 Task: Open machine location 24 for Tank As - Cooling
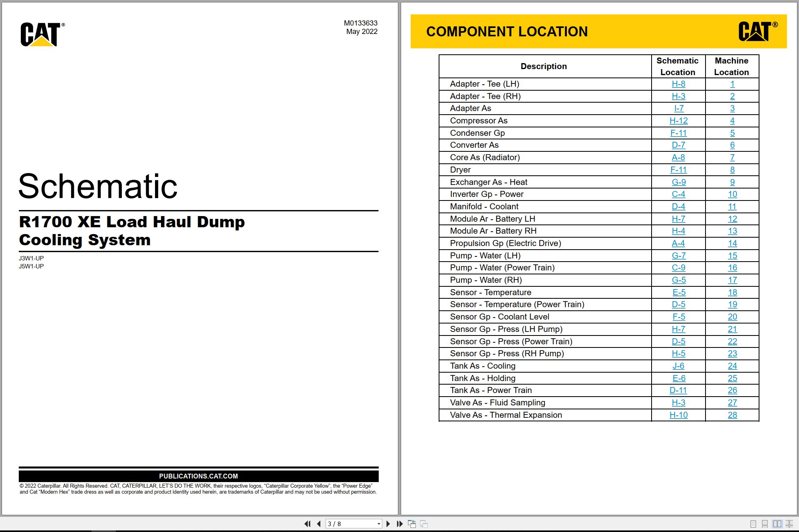tap(732, 366)
